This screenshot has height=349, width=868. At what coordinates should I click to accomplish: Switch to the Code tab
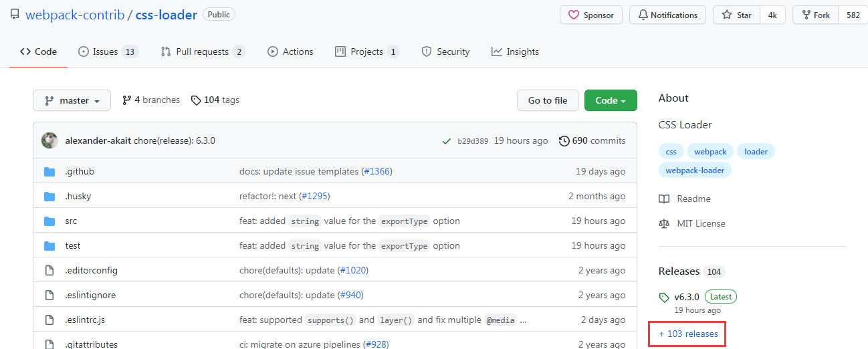click(x=38, y=51)
